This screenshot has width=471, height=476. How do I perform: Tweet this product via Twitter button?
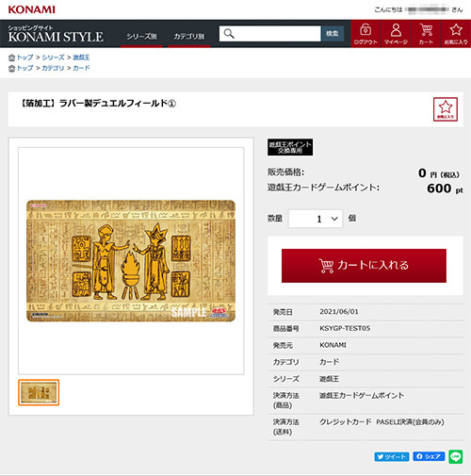(392, 456)
